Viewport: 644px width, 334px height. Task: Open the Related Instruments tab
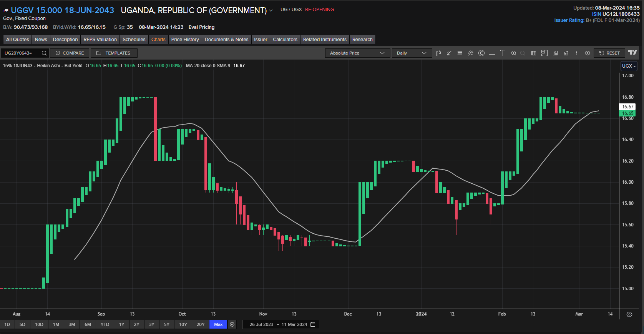[325, 40]
